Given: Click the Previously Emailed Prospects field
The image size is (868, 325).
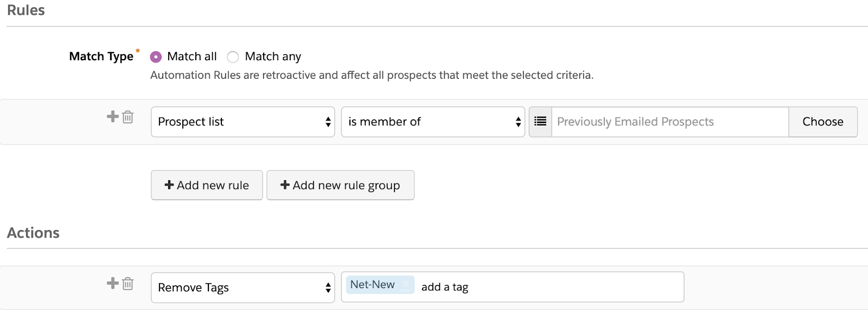Looking at the screenshot, I should click(669, 122).
